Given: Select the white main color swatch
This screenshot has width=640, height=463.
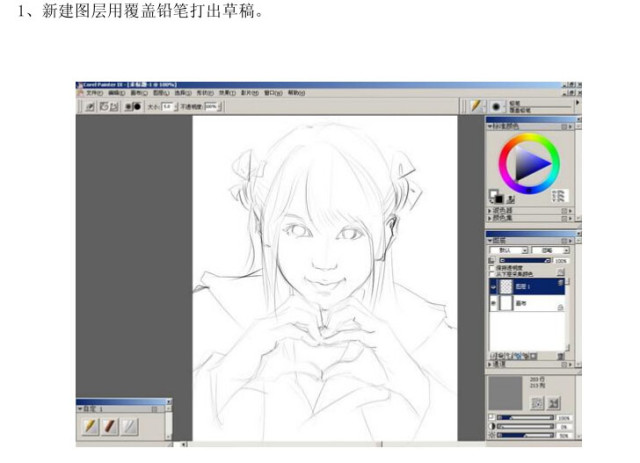Looking at the screenshot, I should [493, 194].
